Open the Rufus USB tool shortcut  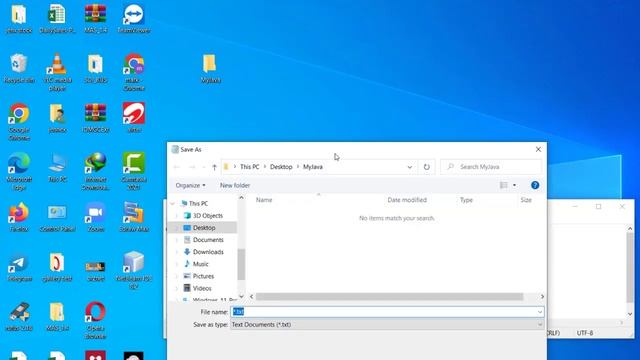[19, 316]
